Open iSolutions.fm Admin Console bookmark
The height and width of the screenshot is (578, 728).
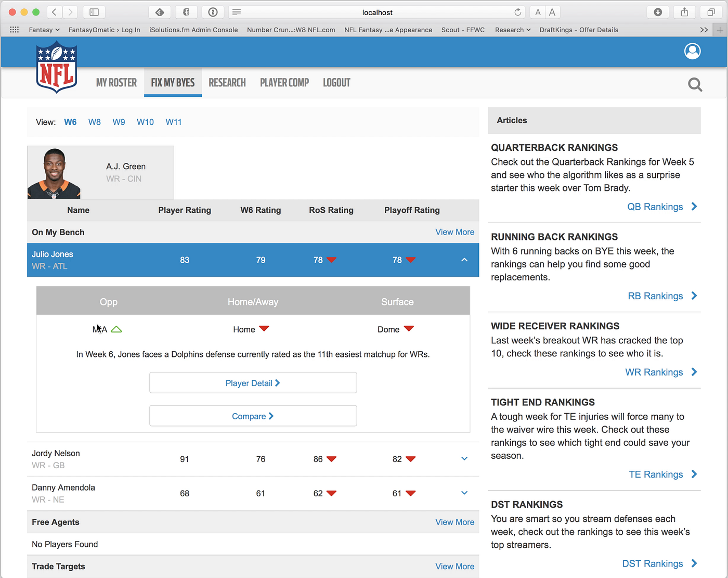193,30
